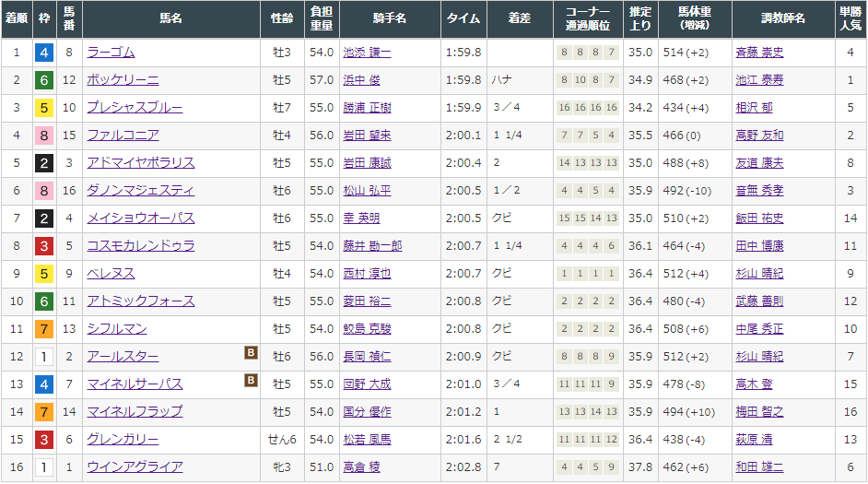Open horse page for ラーゴム
The width and height of the screenshot is (868, 484).
111,53
